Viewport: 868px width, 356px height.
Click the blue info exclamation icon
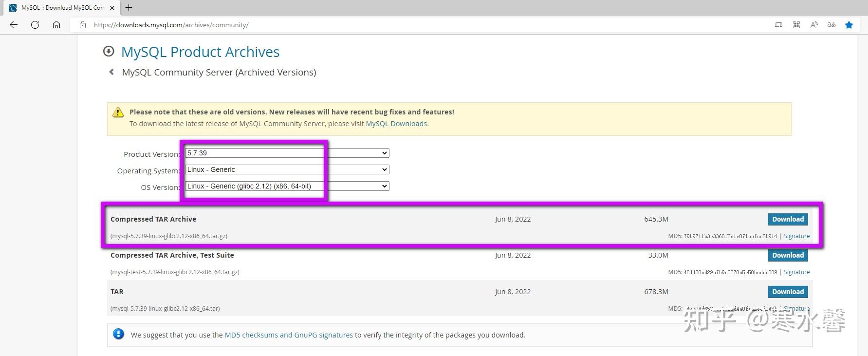118,334
